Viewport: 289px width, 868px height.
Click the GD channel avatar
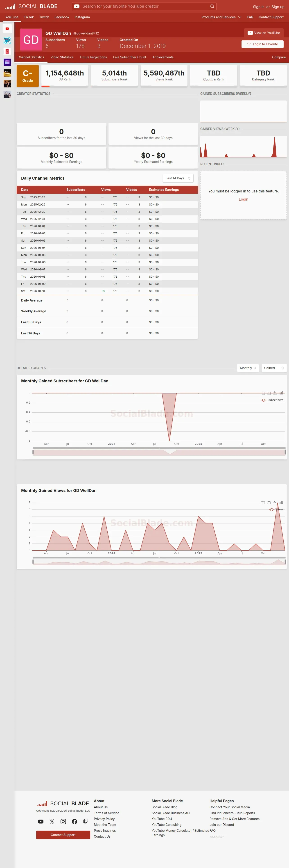point(31,40)
